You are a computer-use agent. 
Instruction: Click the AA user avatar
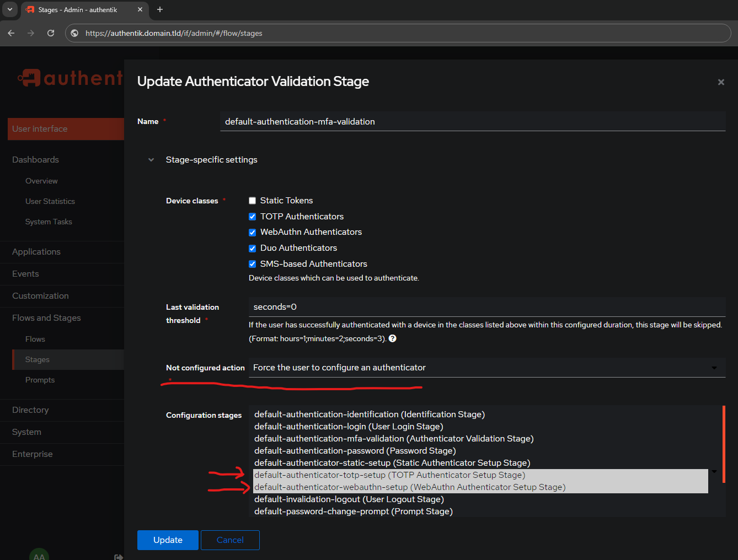tap(39, 555)
